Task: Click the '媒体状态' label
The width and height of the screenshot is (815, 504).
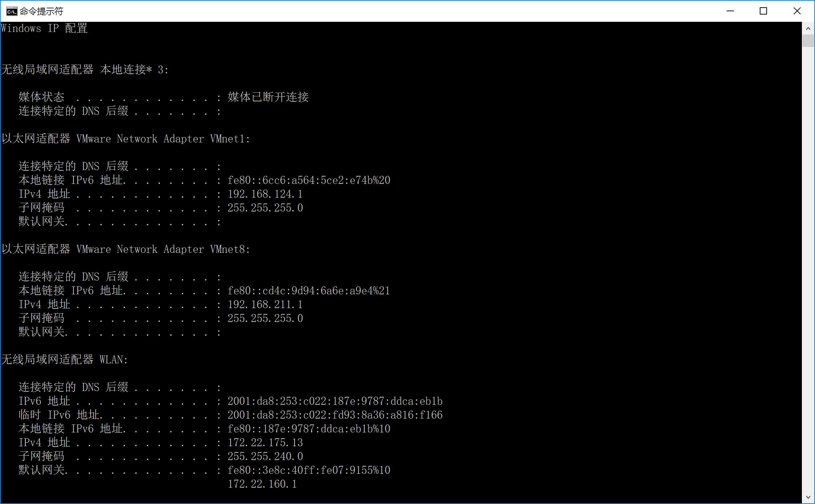Action: point(41,97)
